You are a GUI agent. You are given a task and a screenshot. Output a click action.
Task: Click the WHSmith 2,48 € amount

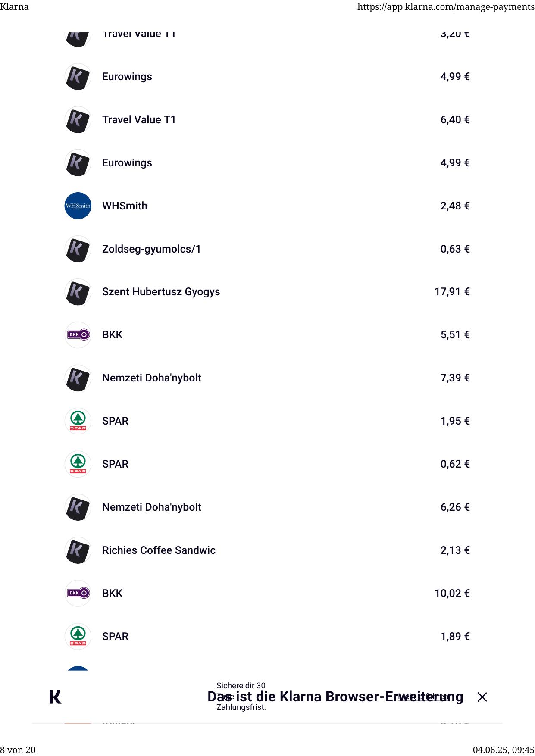tap(455, 206)
